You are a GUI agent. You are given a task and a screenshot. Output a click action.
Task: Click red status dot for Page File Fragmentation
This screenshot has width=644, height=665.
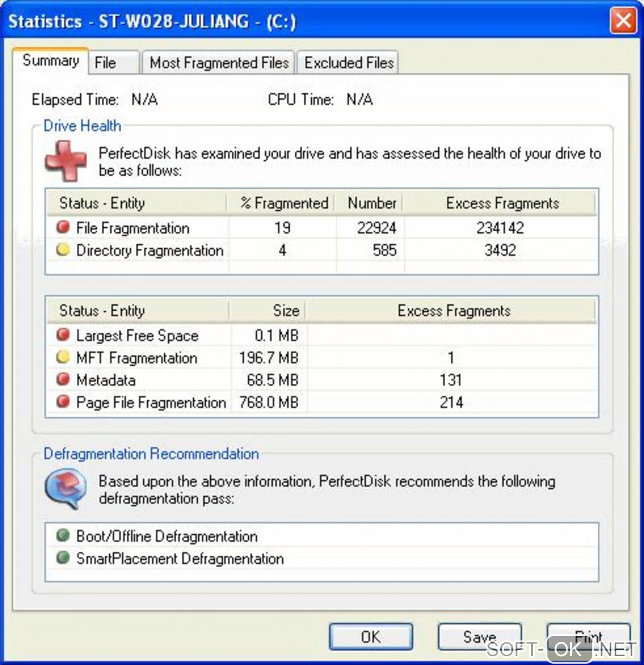pos(63,401)
